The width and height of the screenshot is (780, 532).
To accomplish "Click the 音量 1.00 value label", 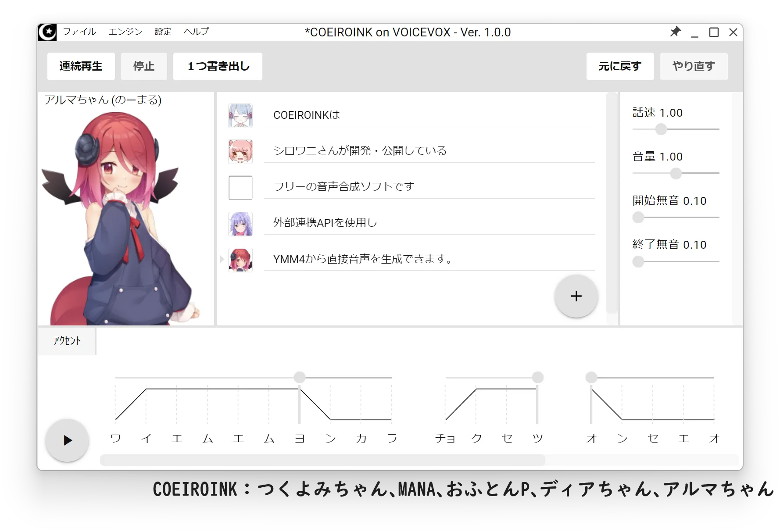I will click(x=658, y=157).
